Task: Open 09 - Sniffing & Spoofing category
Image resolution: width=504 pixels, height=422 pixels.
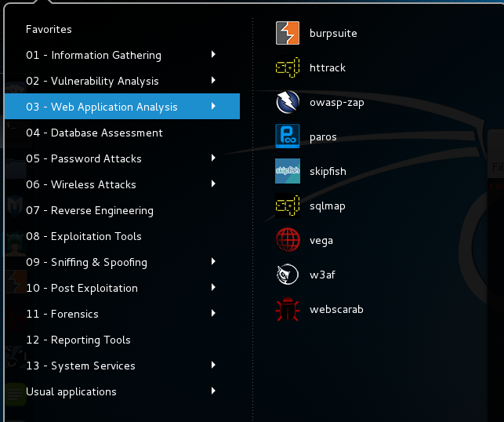Action: (x=122, y=262)
